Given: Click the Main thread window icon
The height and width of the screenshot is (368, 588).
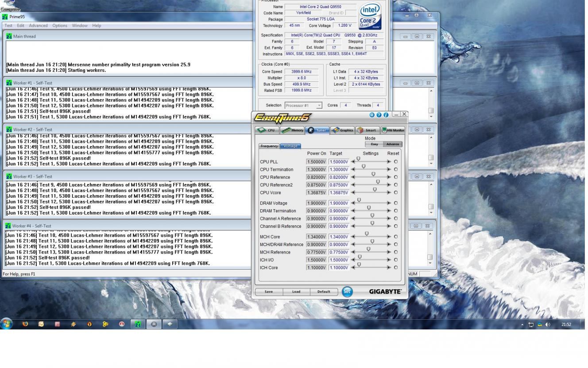Looking at the screenshot, I should coord(9,36).
